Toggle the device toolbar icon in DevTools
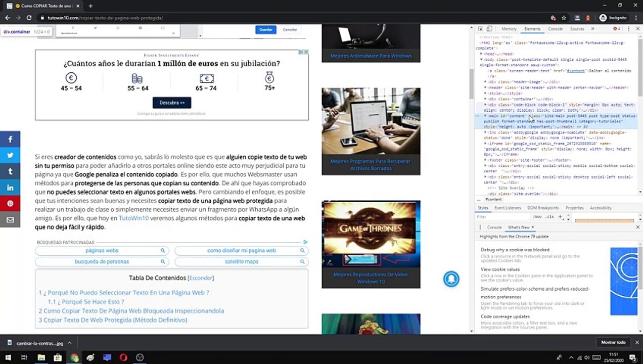Screen dimensions: 643x364 pyautogui.click(x=490, y=29)
